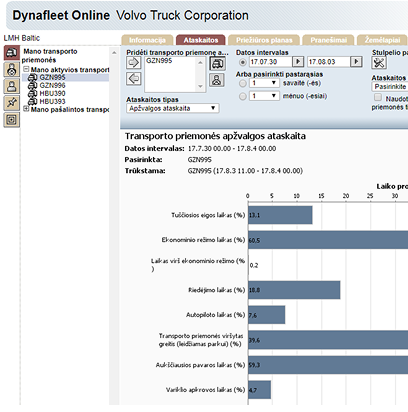Image resolution: width=408 pixels, height=412 pixels.
Task: Select HBU390 in vehicle tree
Action: coord(52,93)
